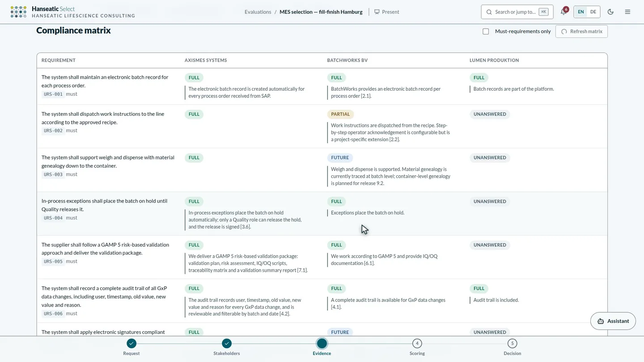Open the Hanseatic Select logo home
Viewport: 644px width, 362px height.
tap(72, 12)
